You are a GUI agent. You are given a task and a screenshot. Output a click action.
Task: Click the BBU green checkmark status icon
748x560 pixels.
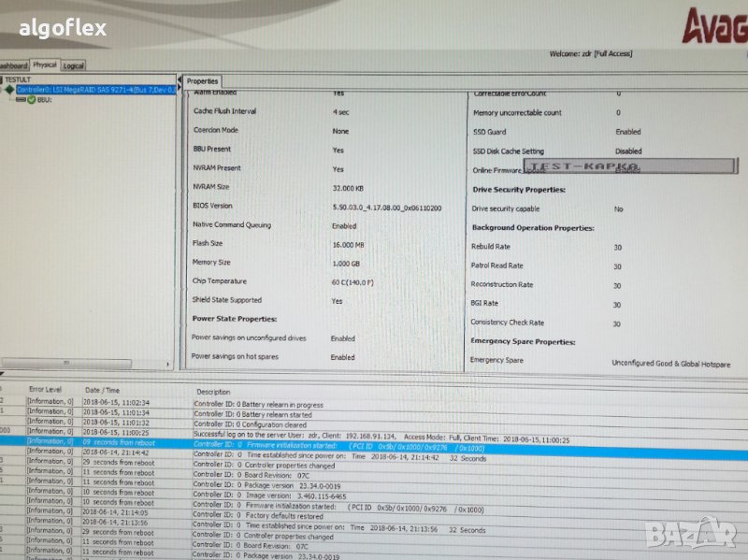pos(31,98)
